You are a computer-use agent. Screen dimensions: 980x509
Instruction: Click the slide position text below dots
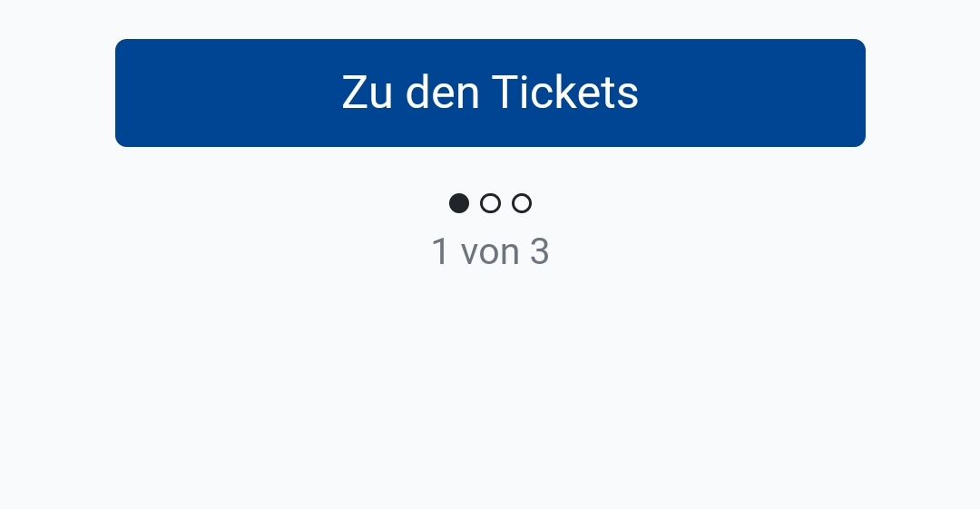coord(490,251)
